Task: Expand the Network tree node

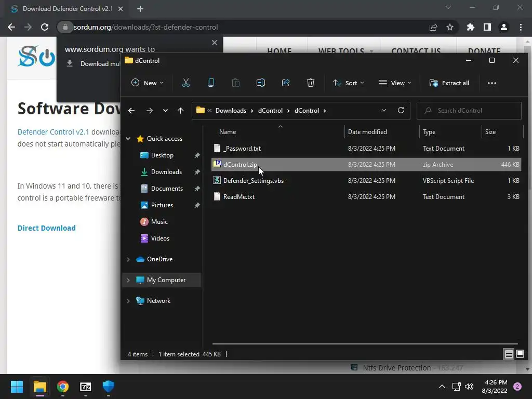Action: tap(128, 301)
